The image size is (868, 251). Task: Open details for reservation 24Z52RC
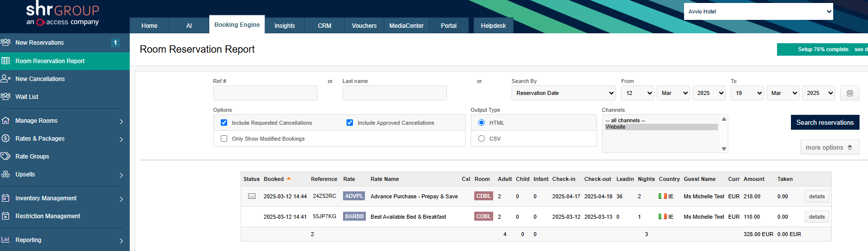pyautogui.click(x=817, y=196)
